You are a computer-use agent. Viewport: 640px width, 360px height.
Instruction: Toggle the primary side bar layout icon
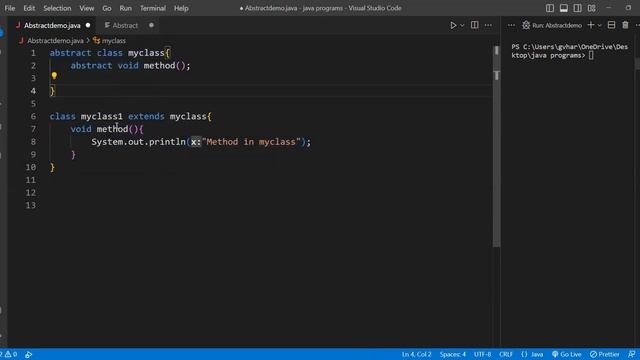coord(550,8)
